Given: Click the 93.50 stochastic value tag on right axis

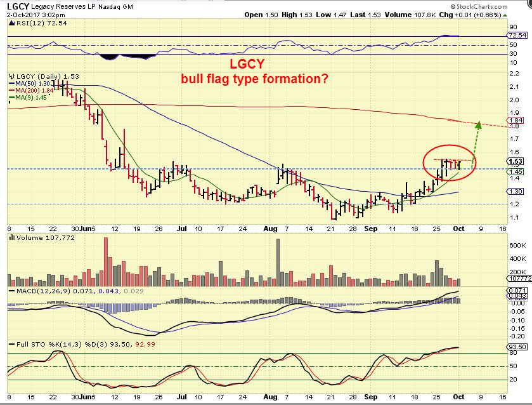Looking at the screenshot, I should 517,347.
